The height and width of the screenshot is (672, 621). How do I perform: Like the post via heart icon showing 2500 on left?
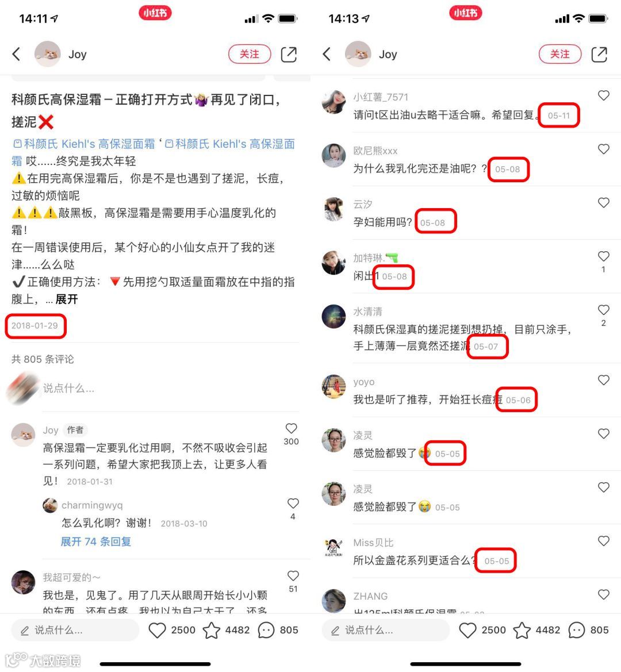pos(157,630)
